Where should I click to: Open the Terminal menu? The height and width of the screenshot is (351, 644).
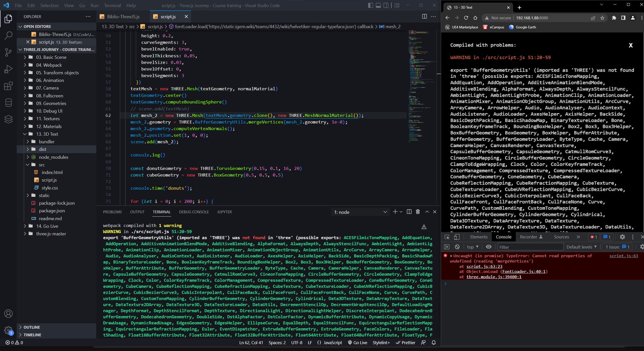(112, 5)
